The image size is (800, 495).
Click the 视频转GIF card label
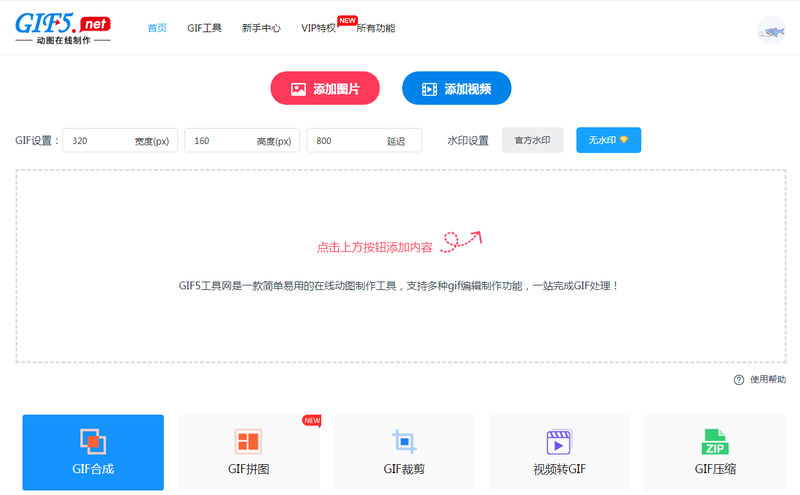coord(560,469)
